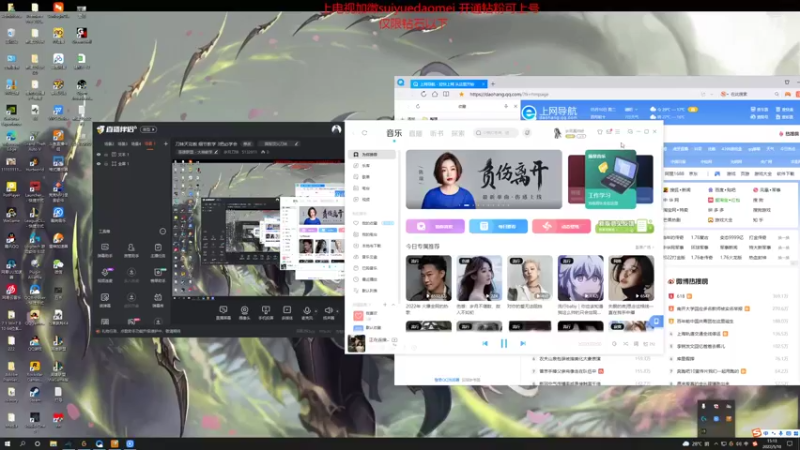This screenshot has height=450, width=800.
Task: Click the back arrow in the music app header
Action: [x=353, y=133]
